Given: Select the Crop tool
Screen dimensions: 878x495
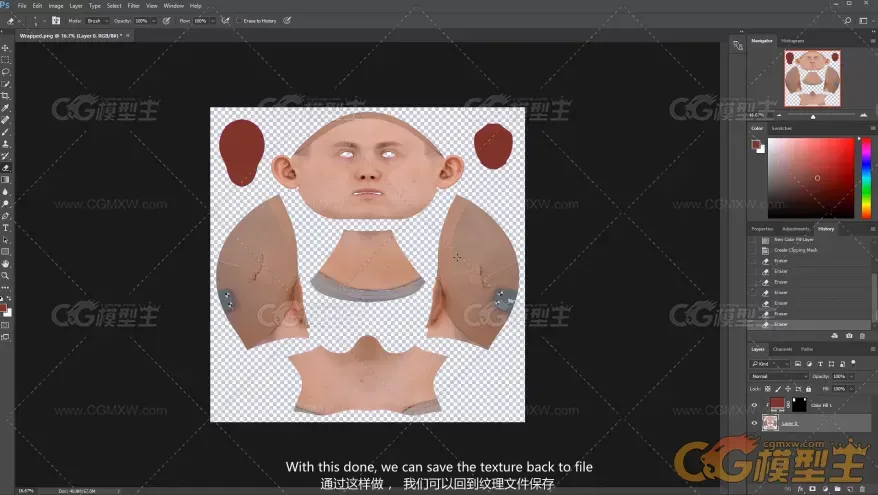Looking at the screenshot, I should point(6,96).
